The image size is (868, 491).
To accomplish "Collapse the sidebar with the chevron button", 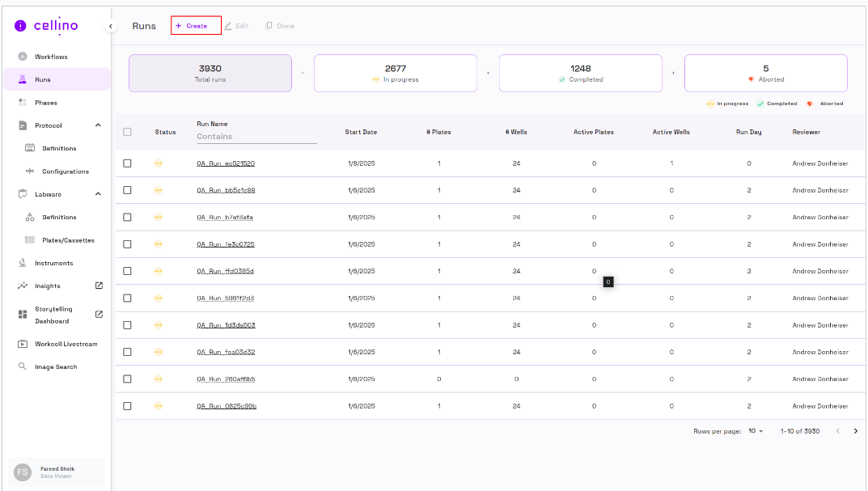I will [x=111, y=27].
